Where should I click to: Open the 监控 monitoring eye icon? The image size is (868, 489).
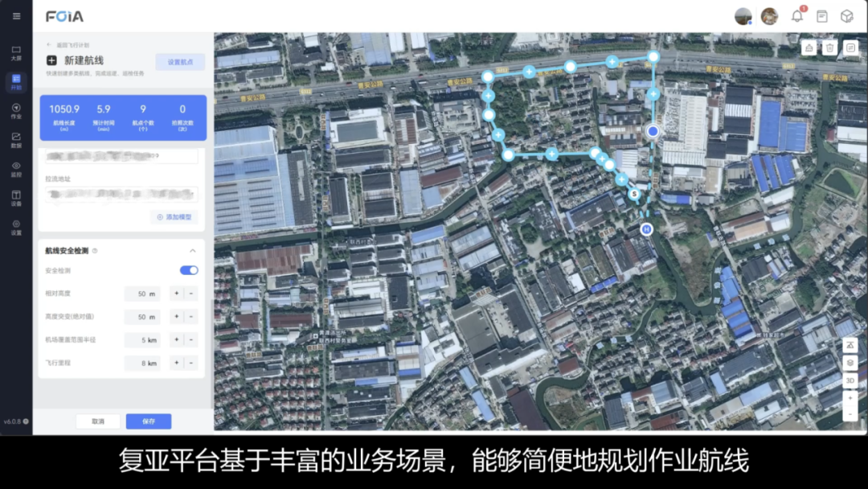(16, 169)
